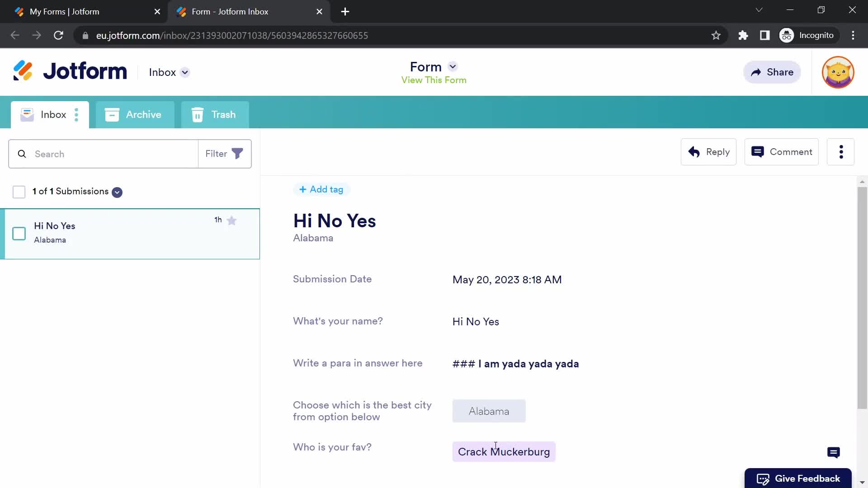Click the Reply icon button
868x488 pixels.
point(693,151)
